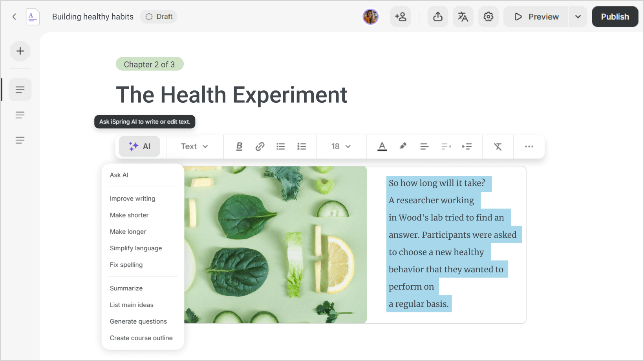644x361 pixels.
Task: Open the iSpring AI assistant
Action: (x=139, y=146)
